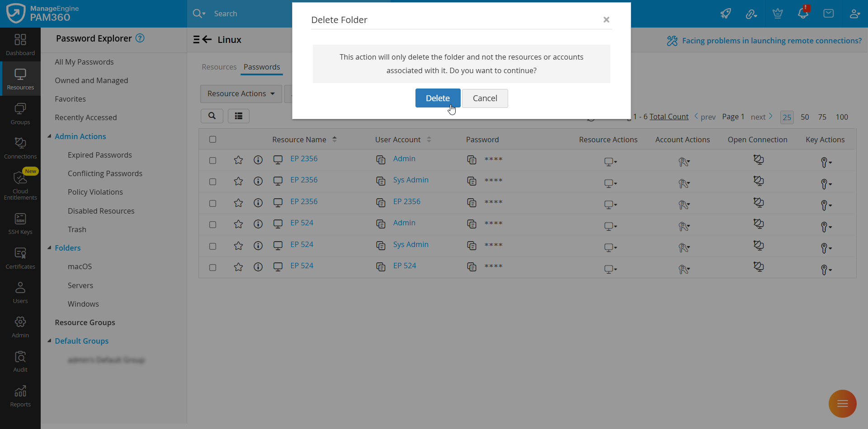Viewport: 868px width, 429px height.
Task: Open the Resource Actions dropdown
Action: (241, 93)
